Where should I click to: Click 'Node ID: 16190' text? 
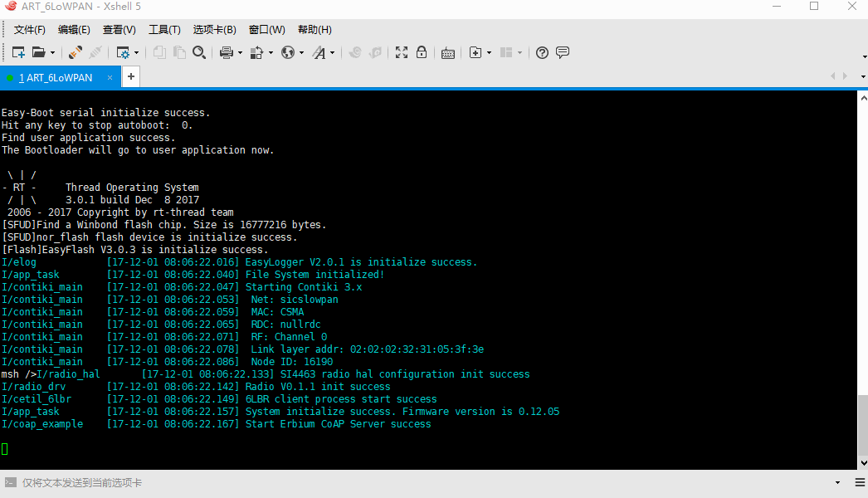[x=292, y=362]
